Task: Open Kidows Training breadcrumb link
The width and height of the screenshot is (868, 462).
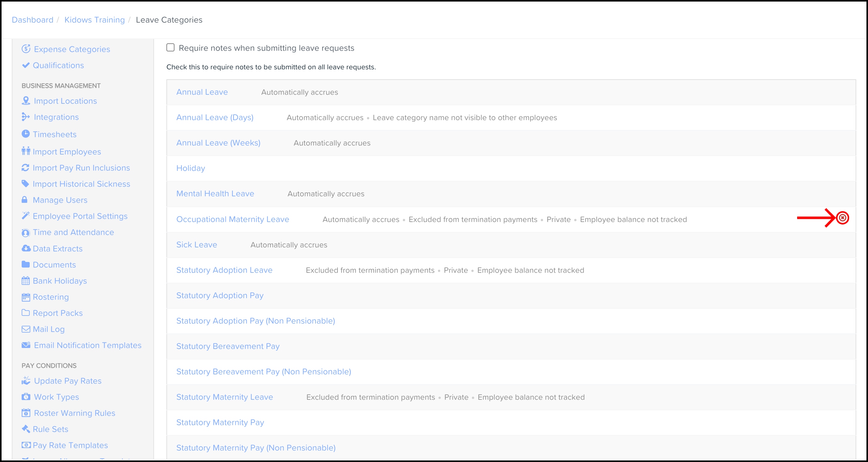Action: point(94,20)
